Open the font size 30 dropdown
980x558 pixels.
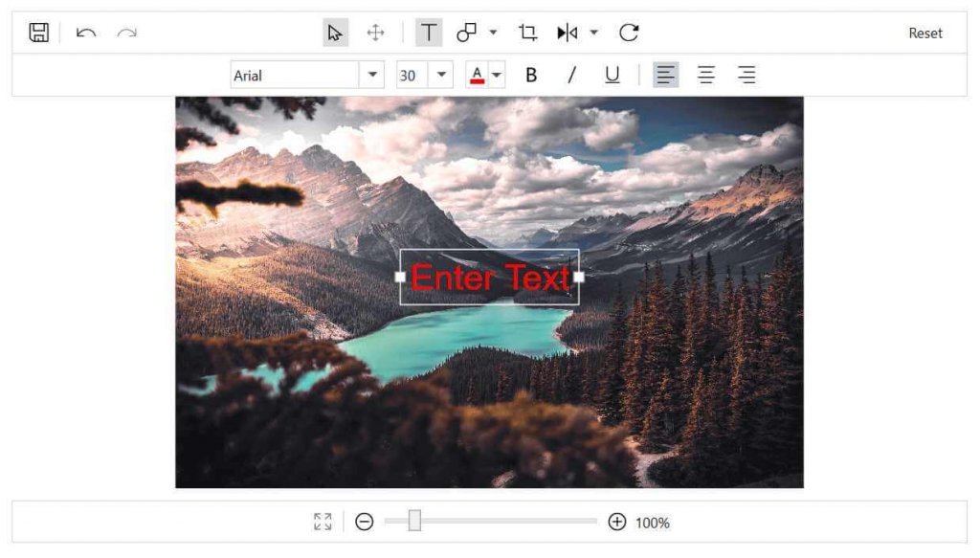[x=441, y=75]
